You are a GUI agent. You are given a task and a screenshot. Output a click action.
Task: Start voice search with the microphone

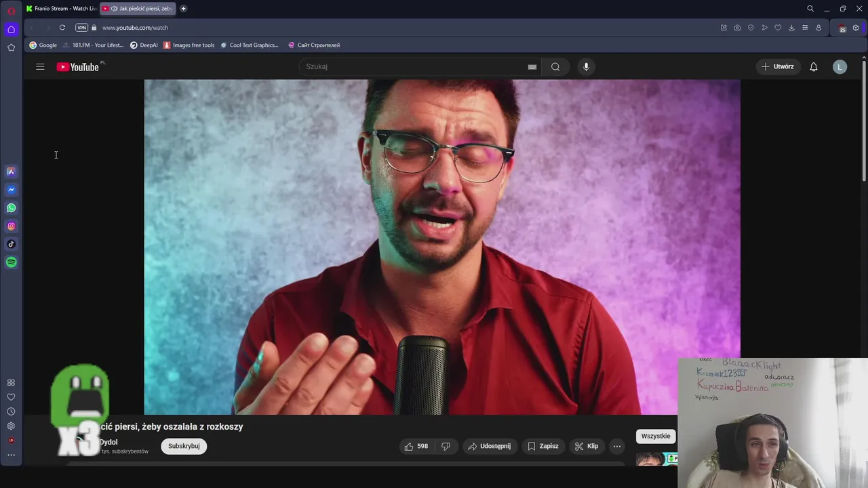pos(586,66)
